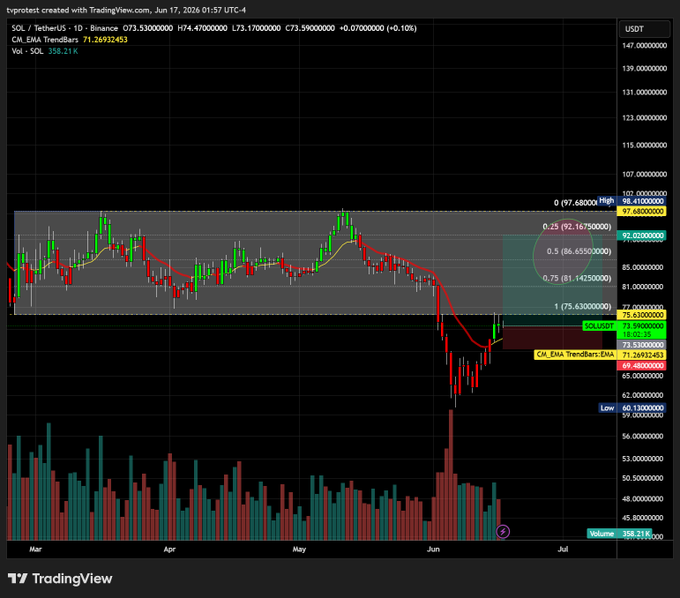The height and width of the screenshot is (598, 680).
Task: Click the Apr label on time axis
Action: pyautogui.click(x=170, y=549)
